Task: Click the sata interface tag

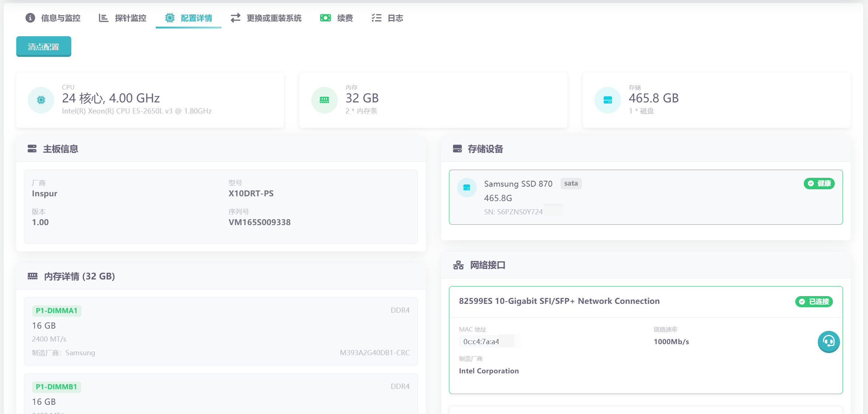Action: coord(571,183)
